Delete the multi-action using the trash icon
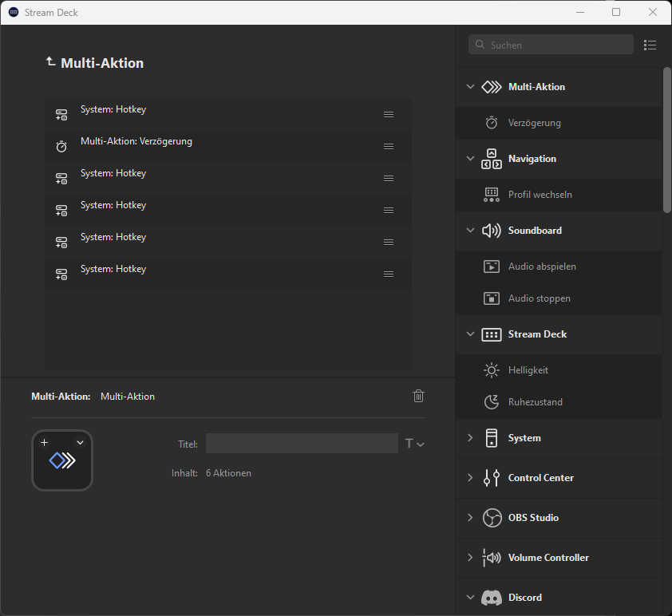The height and width of the screenshot is (616, 672). coord(418,396)
